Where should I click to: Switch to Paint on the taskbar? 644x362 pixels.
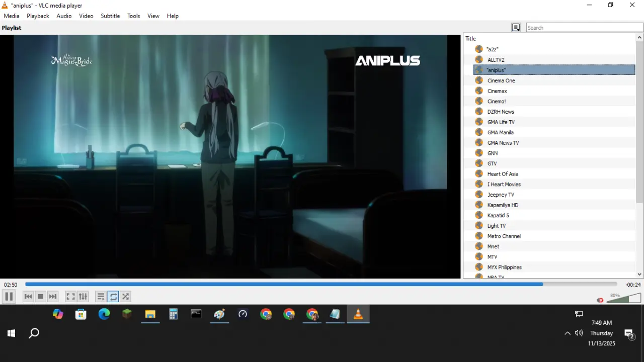coord(219,314)
